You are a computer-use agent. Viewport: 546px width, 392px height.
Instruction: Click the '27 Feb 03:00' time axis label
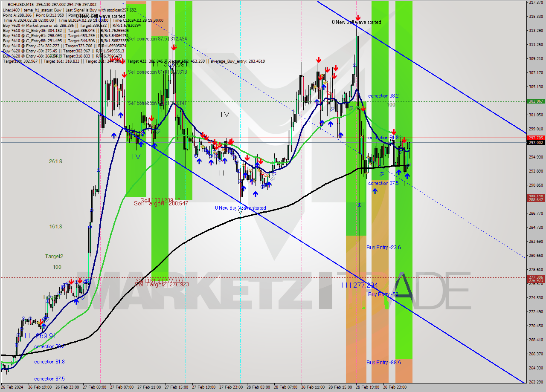[x=94, y=388]
